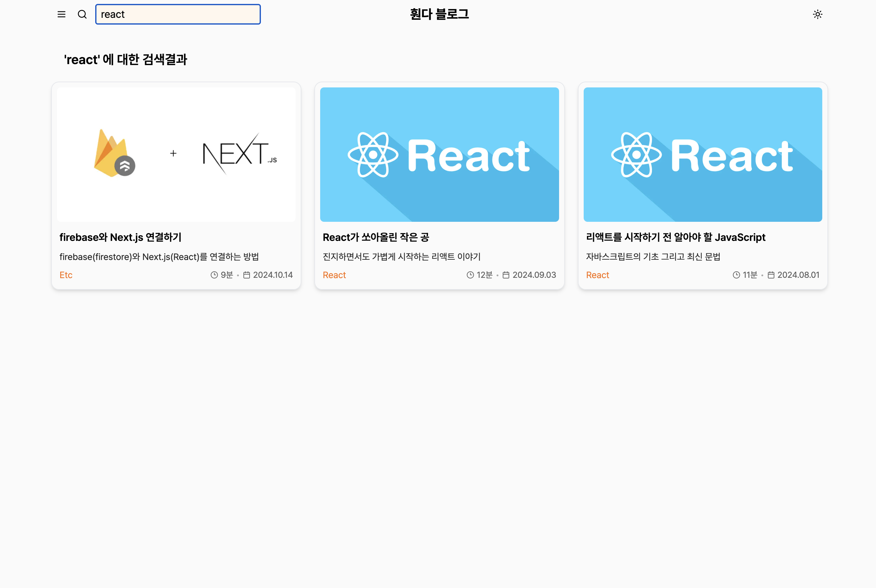The image size is (876, 588).
Task: Open the Firebase and Next.js thumbnail
Action: [x=176, y=154]
